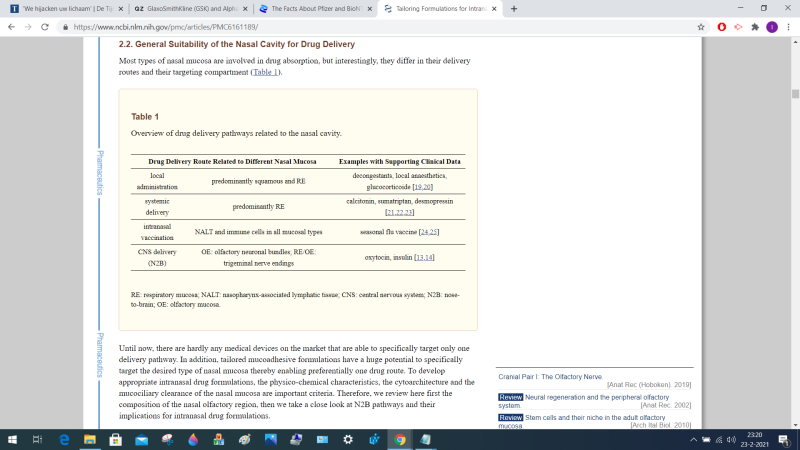Switch to Chrome in taskbar
The image size is (800, 450).
(x=399, y=439)
